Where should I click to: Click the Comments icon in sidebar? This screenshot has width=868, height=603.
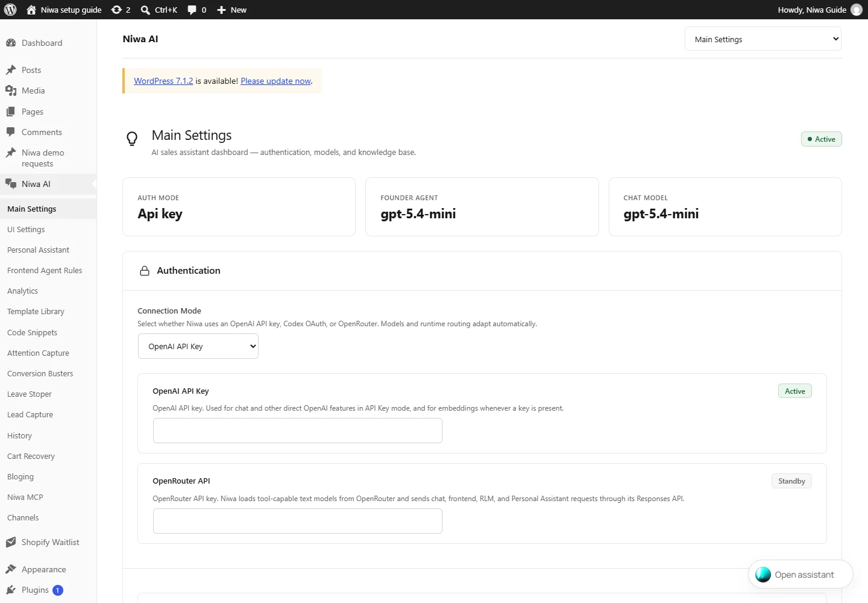click(x=11, y=132)
